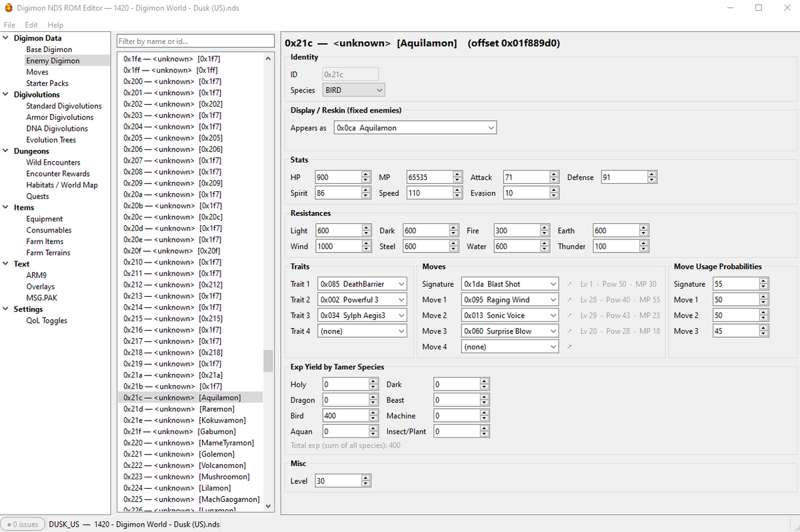Select Base Digimon in sidebar
The height and width of the screenshot is (532, 800).
pyautogui.click(x=49, y=49)
